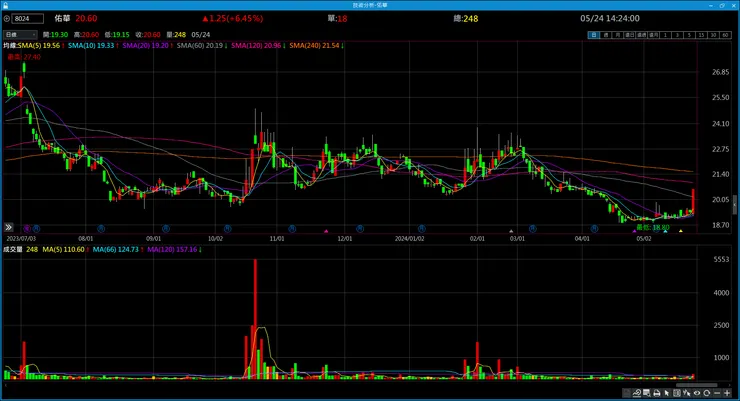Screen dimensions: 740x401
Task: Click the print chart icon
Action: [656, 393]
